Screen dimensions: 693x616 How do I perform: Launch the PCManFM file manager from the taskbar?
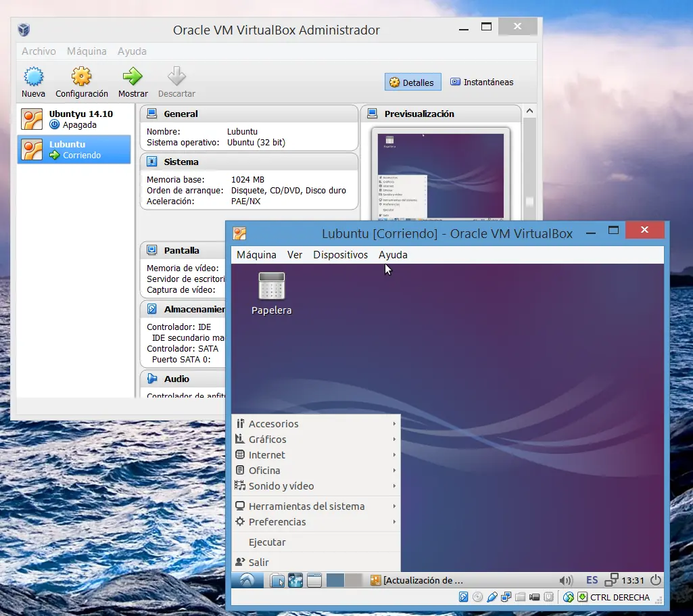click(277, 579)
